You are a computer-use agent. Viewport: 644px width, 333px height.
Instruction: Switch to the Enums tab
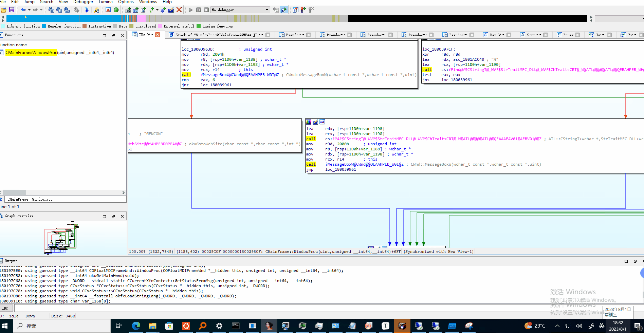coord(568,35)
